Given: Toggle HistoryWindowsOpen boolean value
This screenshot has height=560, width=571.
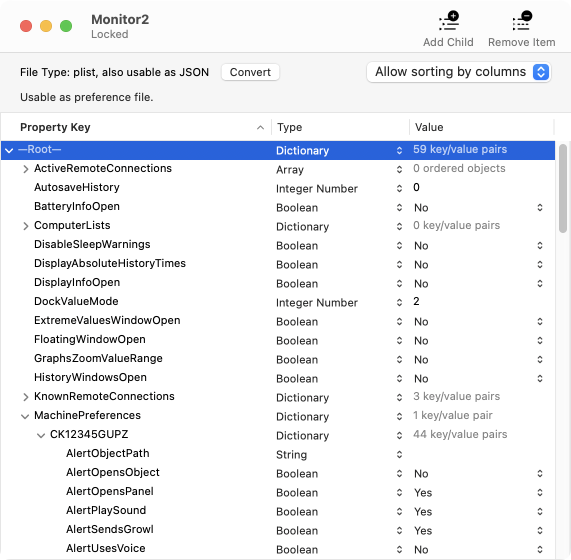Looking at the screenshot, I should tap(540, 378).
